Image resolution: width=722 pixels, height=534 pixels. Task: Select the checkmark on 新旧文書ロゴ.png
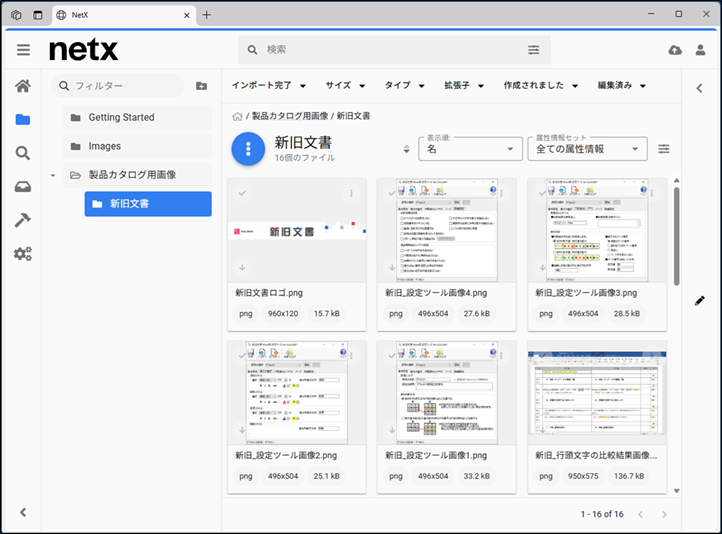tap(242, 192)
